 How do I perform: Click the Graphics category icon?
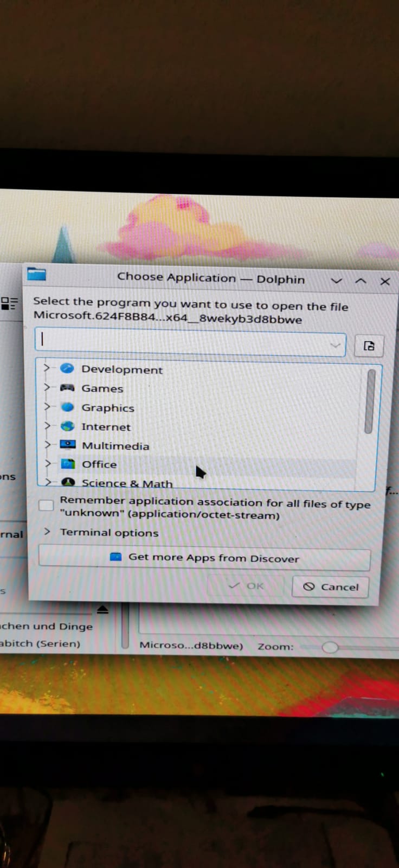(x=67, y=407)
